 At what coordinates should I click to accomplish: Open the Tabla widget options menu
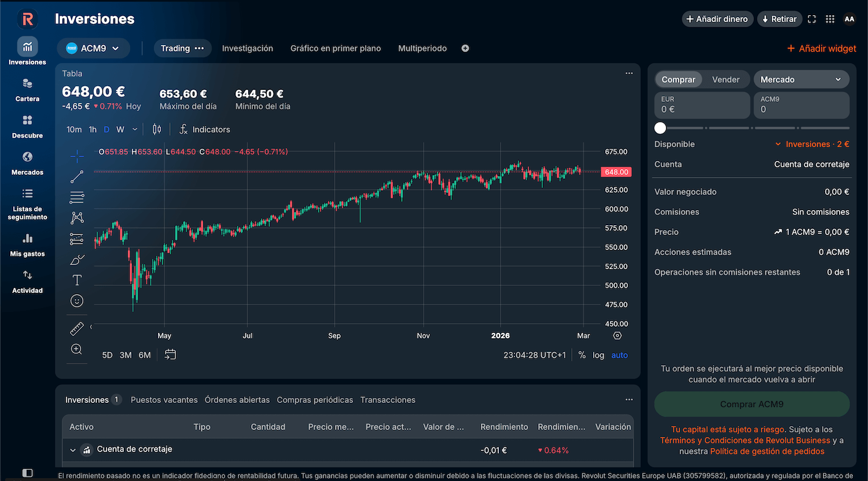coord(629,74)
